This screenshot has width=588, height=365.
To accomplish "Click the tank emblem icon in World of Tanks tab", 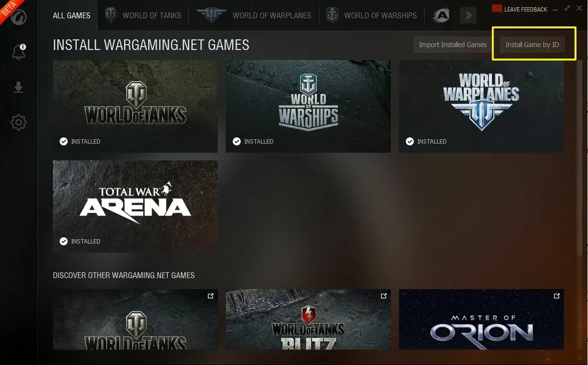I will click(111, 15).
